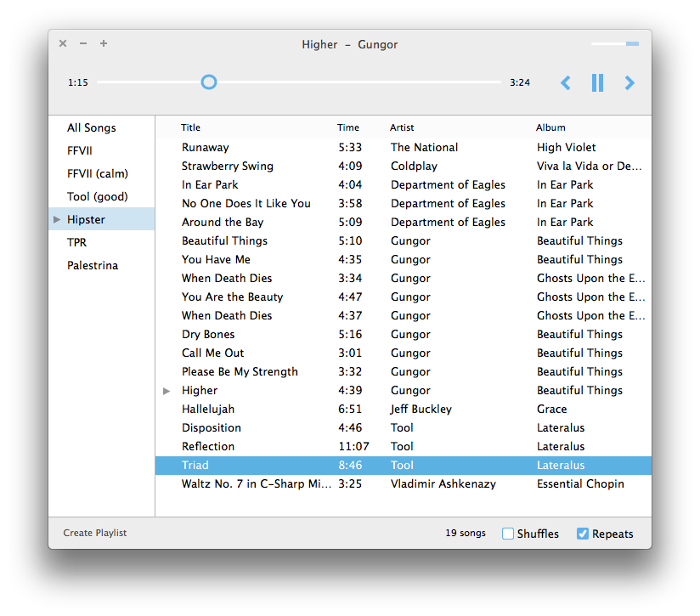Skip to the next track
The width and height of the screenshot is (700, 616).
click(629, 82)
